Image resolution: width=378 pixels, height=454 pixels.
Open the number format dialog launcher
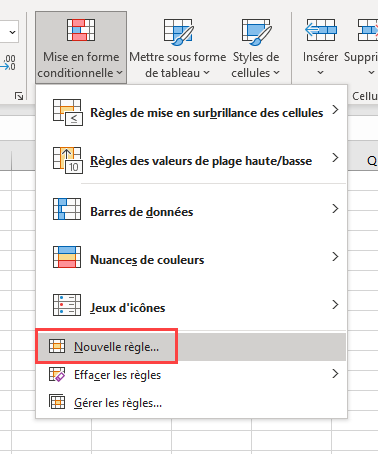click(x=19, y=96)
